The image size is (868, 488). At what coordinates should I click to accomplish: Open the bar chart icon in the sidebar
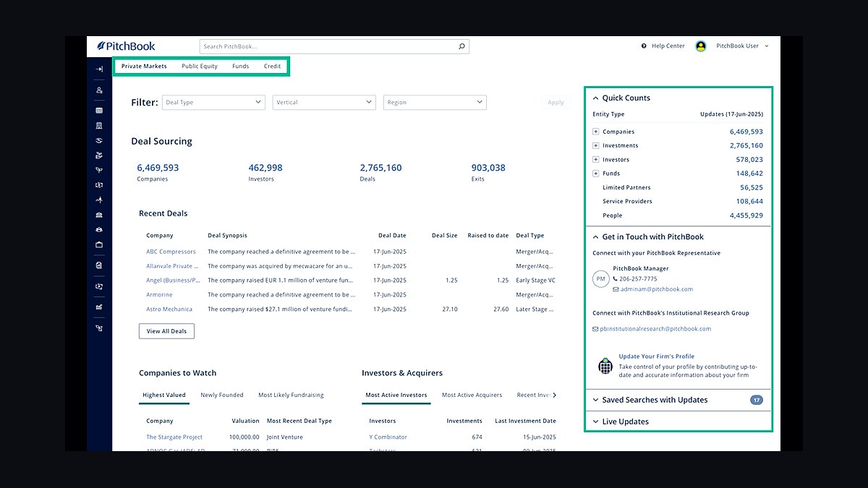pos(99,307)
